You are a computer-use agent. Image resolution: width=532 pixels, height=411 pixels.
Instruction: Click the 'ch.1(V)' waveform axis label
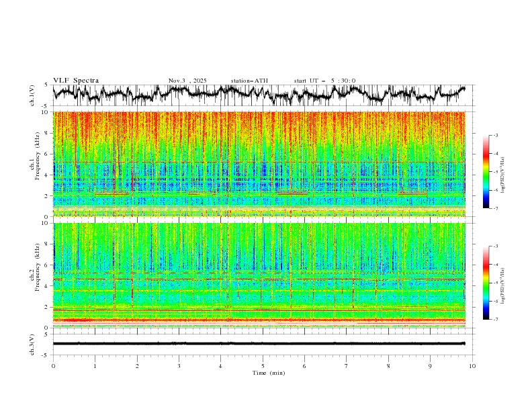32,95
